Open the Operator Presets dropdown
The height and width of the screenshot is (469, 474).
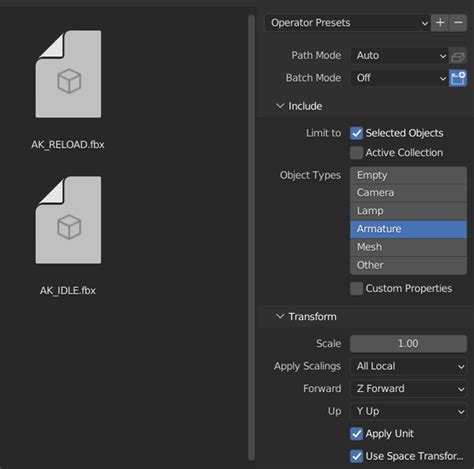pos(347,23)
